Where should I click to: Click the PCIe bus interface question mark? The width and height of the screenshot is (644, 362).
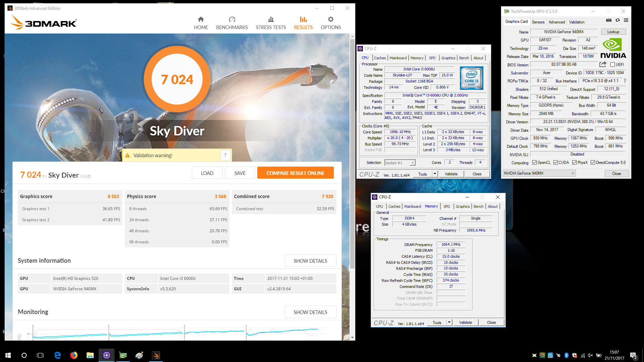[625, 81]
